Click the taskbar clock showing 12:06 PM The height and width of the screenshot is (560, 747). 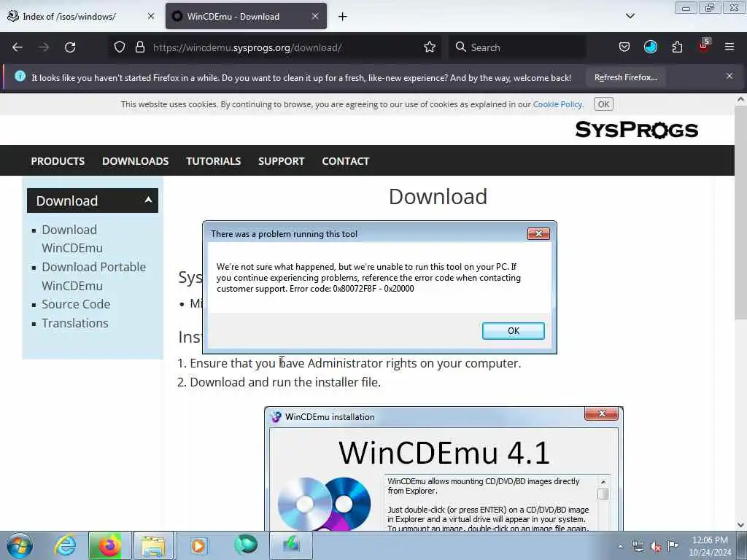(710, 546)
